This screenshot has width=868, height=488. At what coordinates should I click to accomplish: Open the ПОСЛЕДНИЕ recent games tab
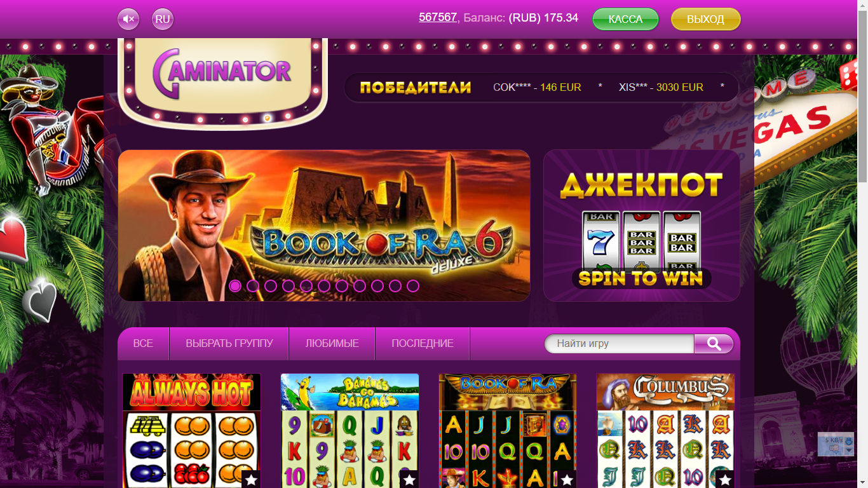point(423,344)
